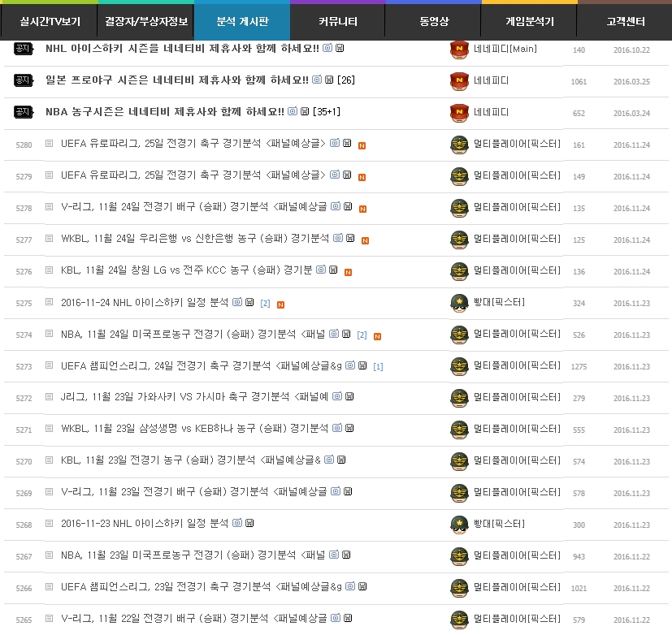Open NHL 아이스하키 시즌 notice post
The height and width of the screenshot is (635, 672).
coord(182,49)
